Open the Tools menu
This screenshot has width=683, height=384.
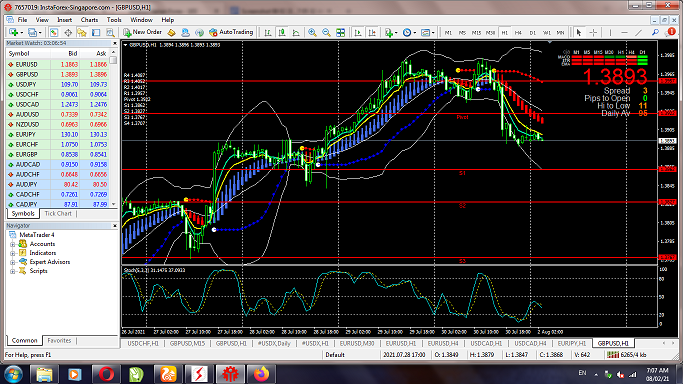point(114,20)
